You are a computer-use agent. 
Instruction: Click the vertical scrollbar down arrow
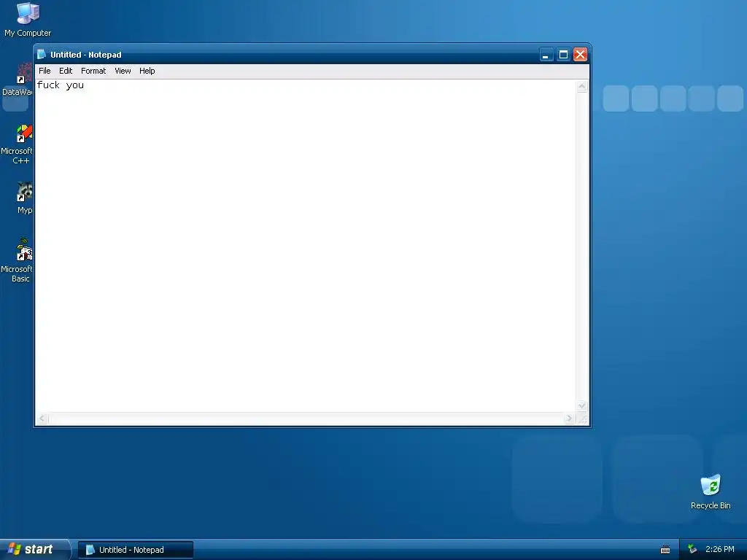tap(581, 405)
